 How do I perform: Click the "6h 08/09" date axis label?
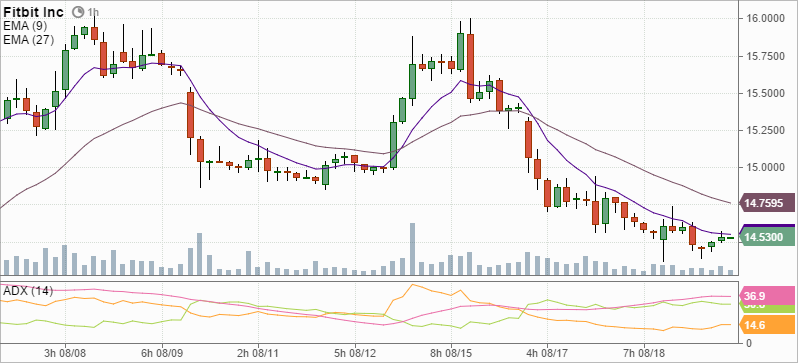coord(161,352)
